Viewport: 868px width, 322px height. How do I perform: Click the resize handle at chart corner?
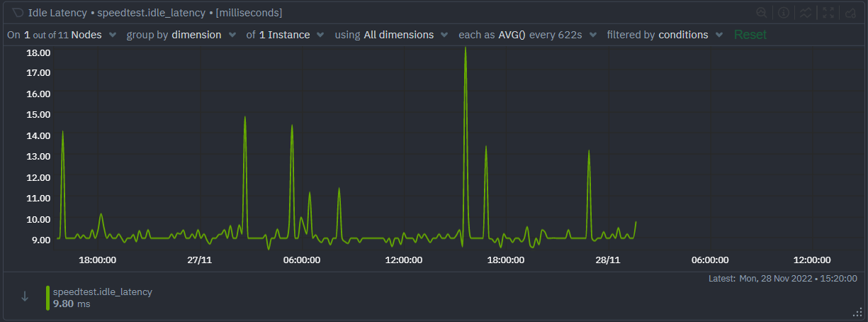[x=857, y=313]
